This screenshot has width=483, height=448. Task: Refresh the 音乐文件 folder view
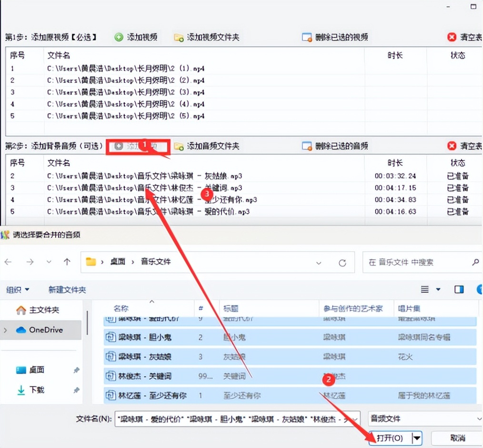[342, 263]
